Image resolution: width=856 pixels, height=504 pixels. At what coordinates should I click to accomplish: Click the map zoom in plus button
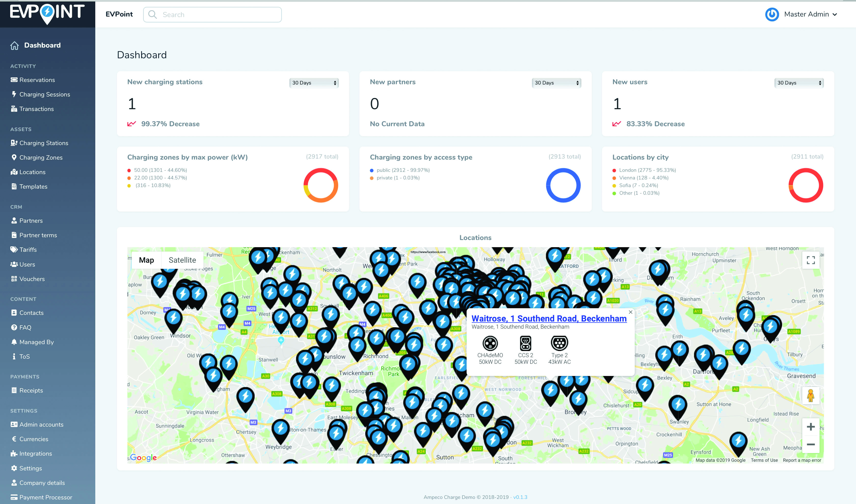tap(810, 427)
